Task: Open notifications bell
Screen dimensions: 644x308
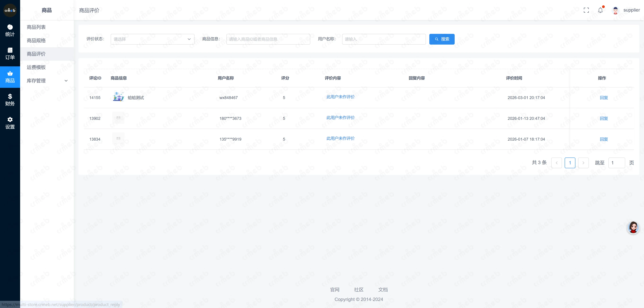Action: tap(601, 10)
